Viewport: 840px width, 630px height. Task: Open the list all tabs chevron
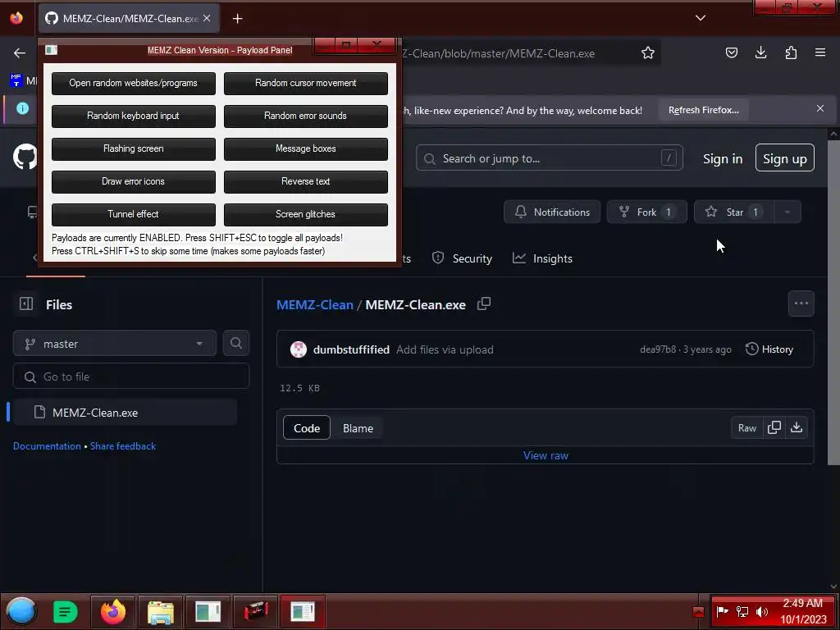[701, 18]
